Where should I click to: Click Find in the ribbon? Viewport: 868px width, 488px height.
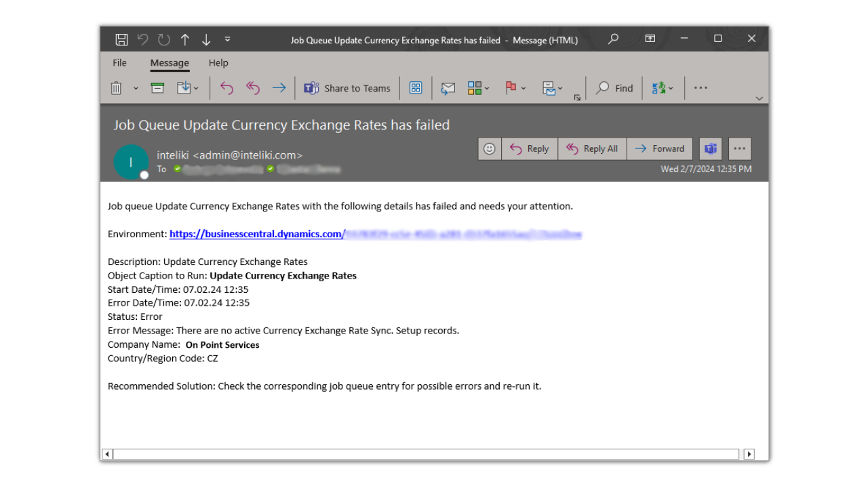614,88
